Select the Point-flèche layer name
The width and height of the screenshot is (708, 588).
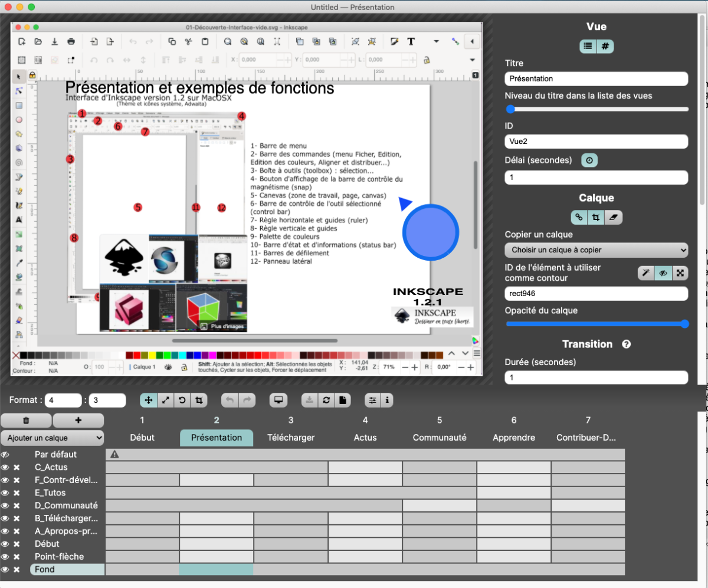(x=60, y=557)
